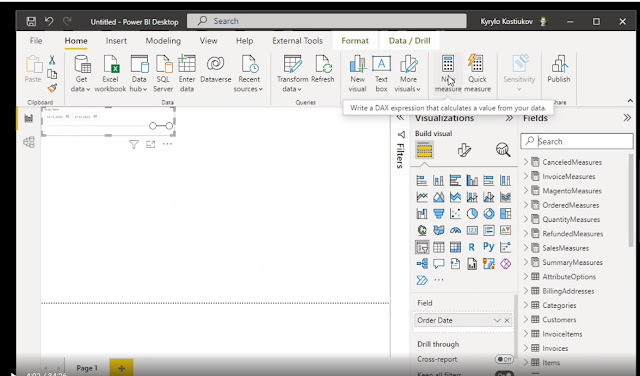Screen dimensions: 640x376
Task: Expand the SalesMeasures table
Action: 526,248
